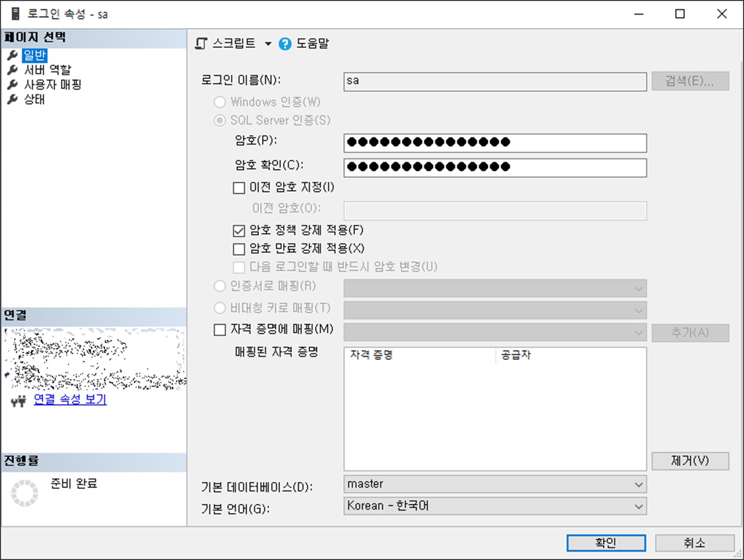The height and width of the screenshot is (560, 744).
Task: Enable the 암호 만료 강제 적용 checkbox
Action: tap(239, 249)
